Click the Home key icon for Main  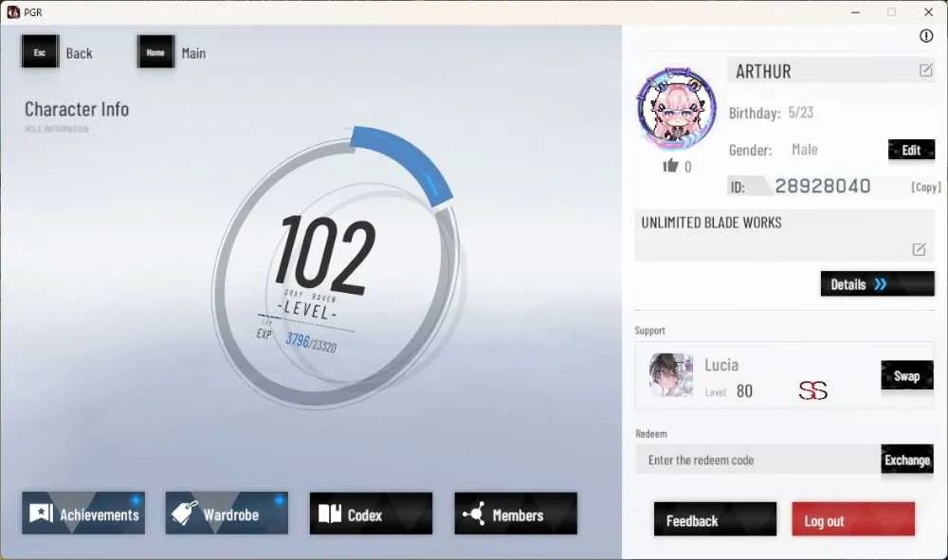[x=156, y=51]
